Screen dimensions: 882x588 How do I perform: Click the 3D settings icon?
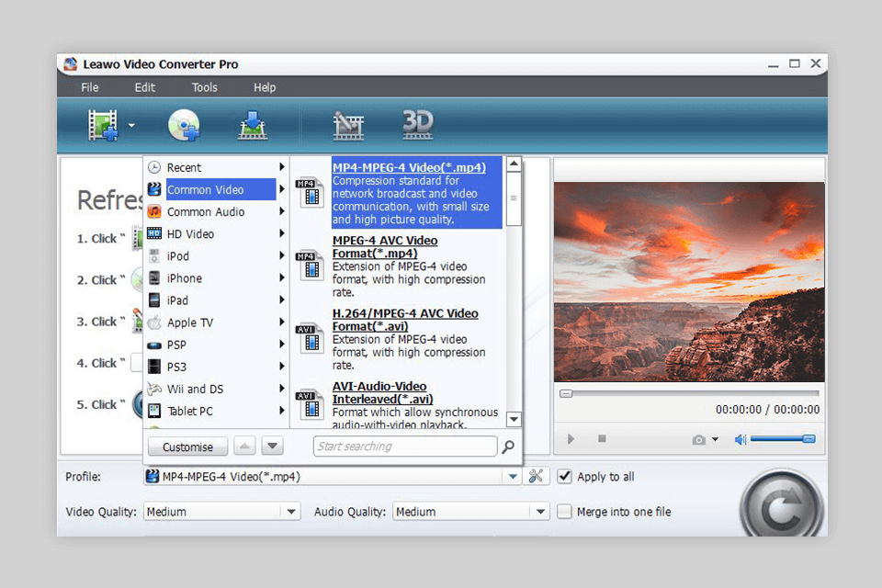pyautogui.click(x=418, y=124)
